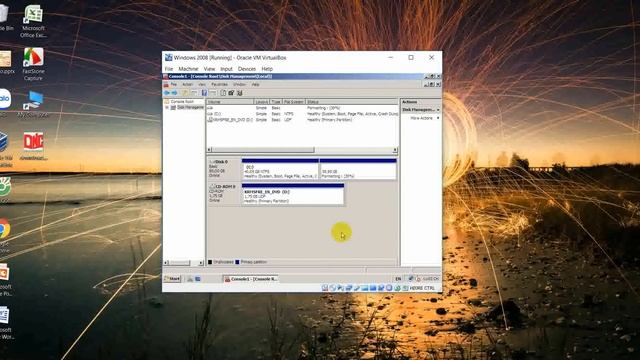The height and width of the screenshot is (360, 640).
Task: Open the console Action menu
Action: [187, 84]
